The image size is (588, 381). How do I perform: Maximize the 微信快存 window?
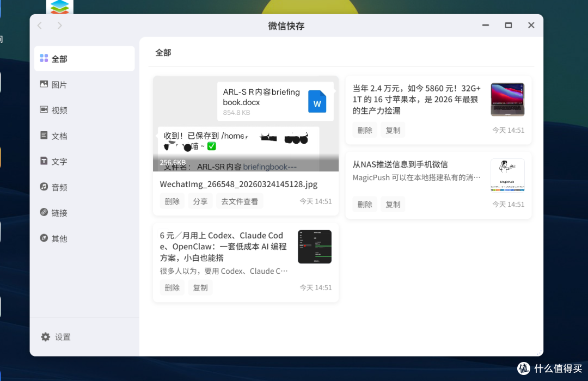[509, 25]
